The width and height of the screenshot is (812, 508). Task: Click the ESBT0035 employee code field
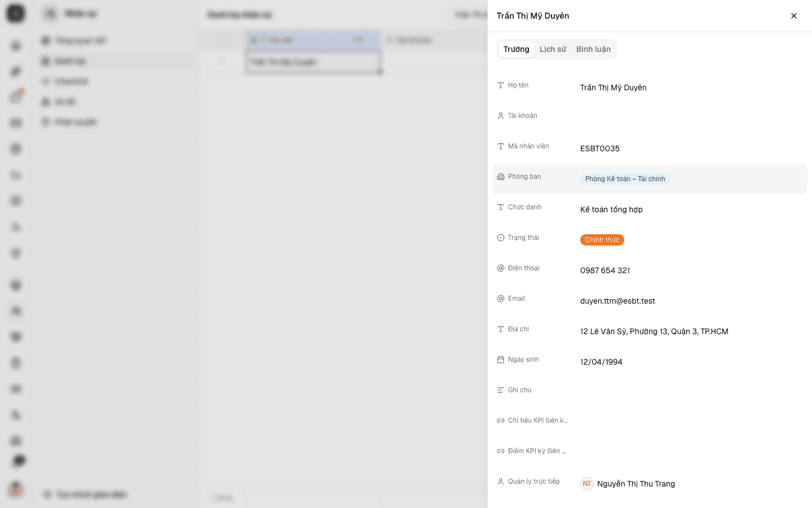pyautogui.click(x=691, y=148)
